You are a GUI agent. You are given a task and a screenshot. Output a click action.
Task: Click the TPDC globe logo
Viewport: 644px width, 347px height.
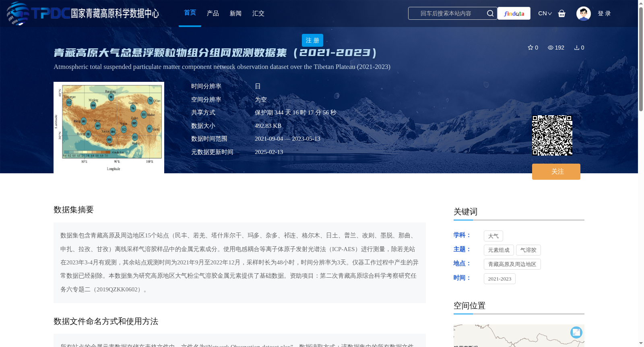click(18, 13)
